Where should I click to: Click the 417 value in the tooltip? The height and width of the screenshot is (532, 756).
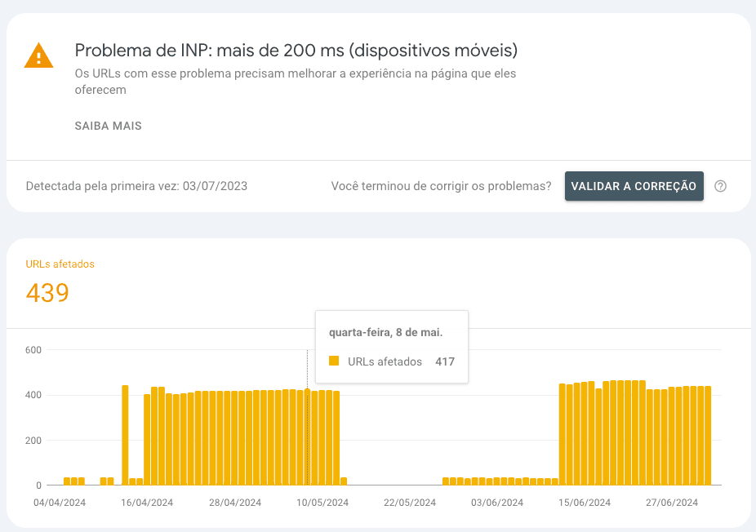[x=444, y=361]
